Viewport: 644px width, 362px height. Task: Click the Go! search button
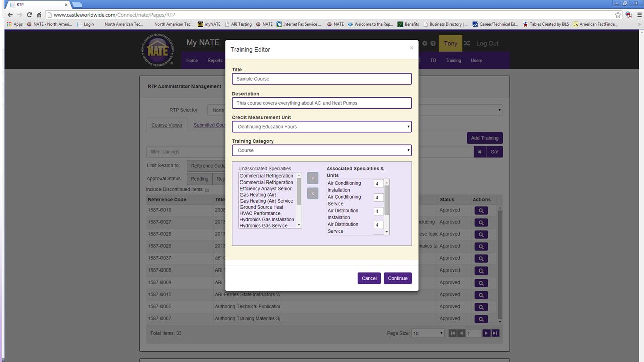coord(495,152)
